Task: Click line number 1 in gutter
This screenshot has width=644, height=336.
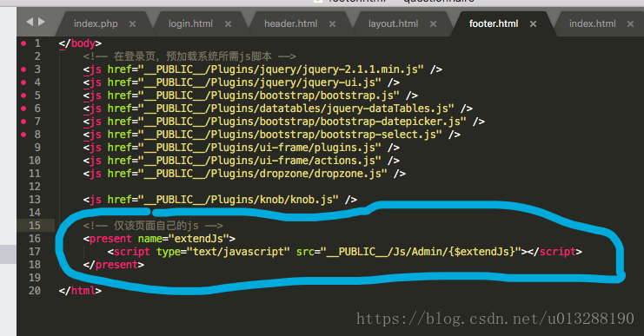Action: click(37, 43)
